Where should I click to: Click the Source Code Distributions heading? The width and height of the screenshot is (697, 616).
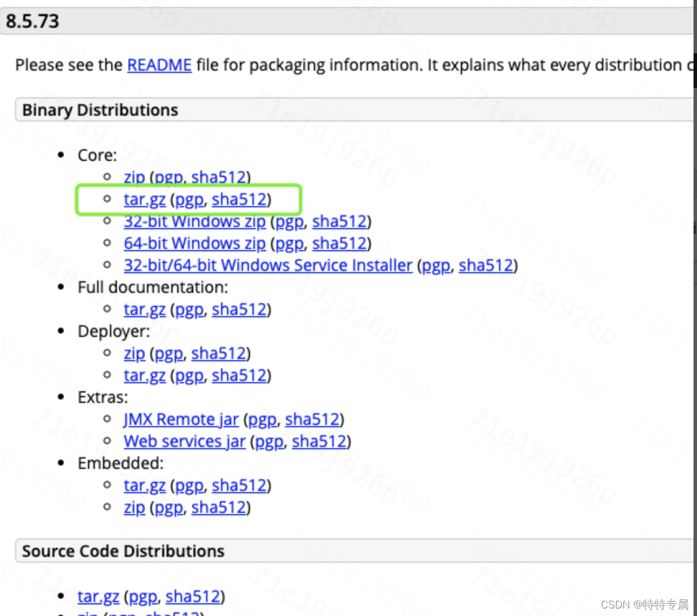[123, 551]
